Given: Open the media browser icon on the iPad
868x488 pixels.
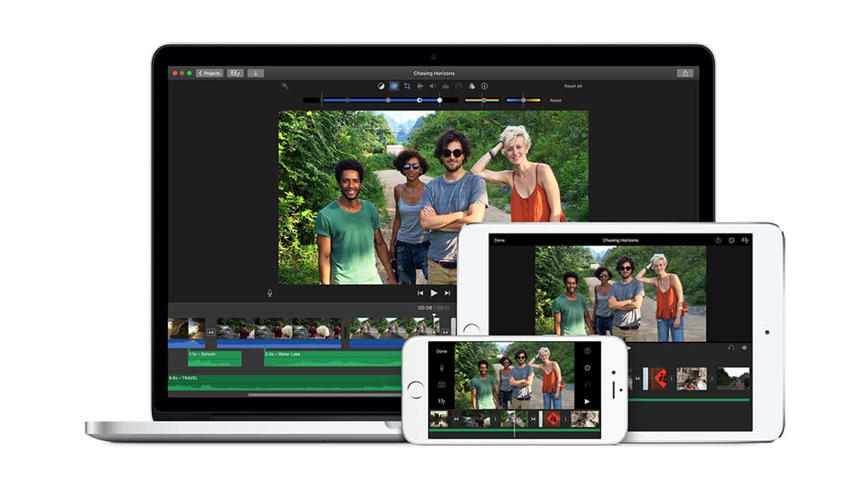Looking at the screenshot, I should pyautogui.click(x=745, y=240).
